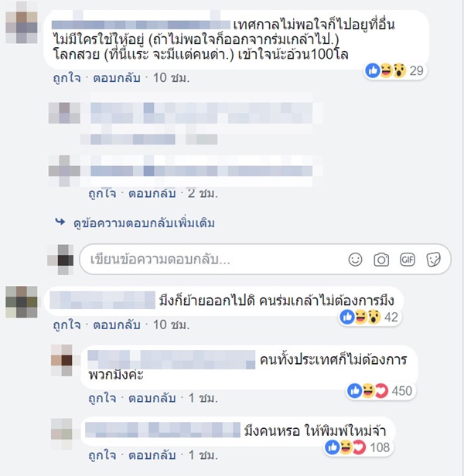Reply to the comment with 42 reactions
464x476 pixels.
[117, 325]
